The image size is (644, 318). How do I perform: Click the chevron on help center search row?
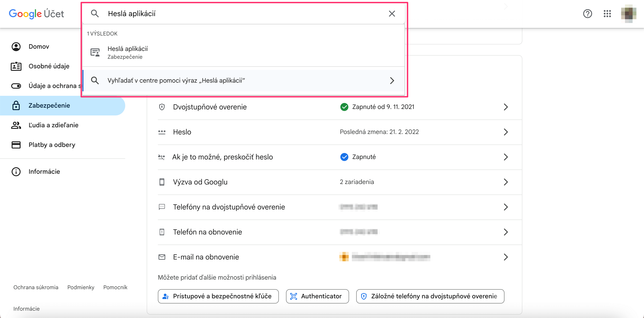392,80
